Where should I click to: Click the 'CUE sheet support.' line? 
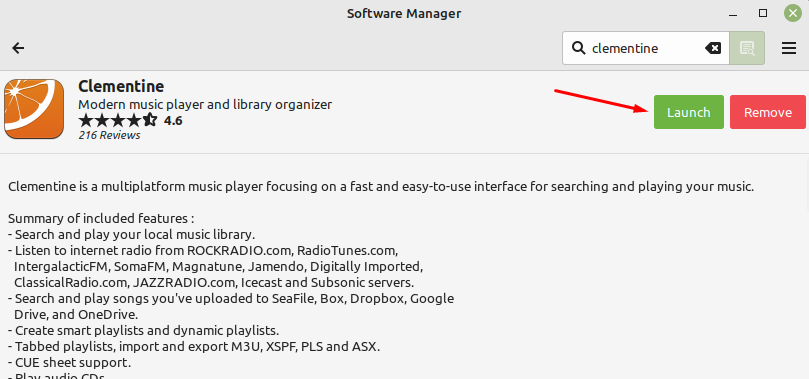(x=70, y=362)
